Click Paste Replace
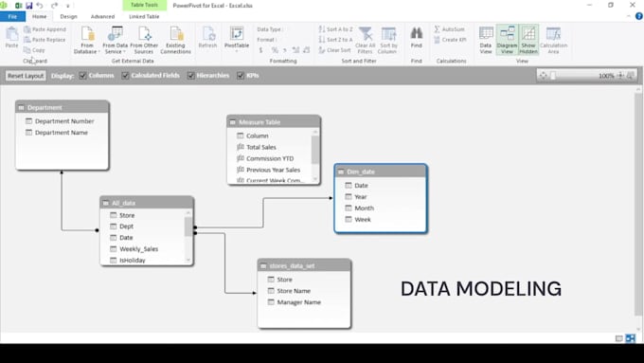 pos(45,40)
